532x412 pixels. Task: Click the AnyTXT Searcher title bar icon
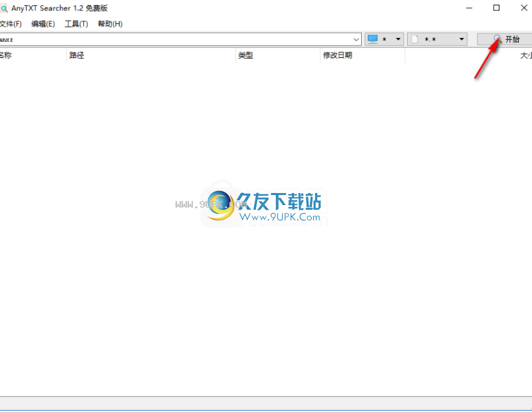[x=3, y=8]
